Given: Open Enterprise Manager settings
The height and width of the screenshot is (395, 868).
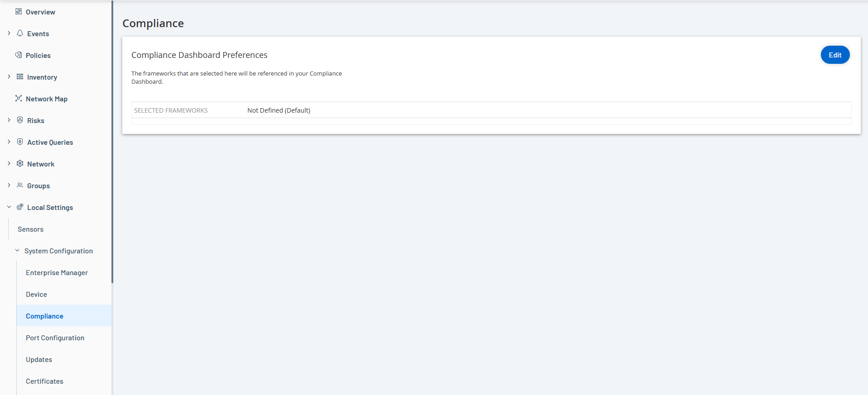Looking at the screenshot, I should point(57,273).
